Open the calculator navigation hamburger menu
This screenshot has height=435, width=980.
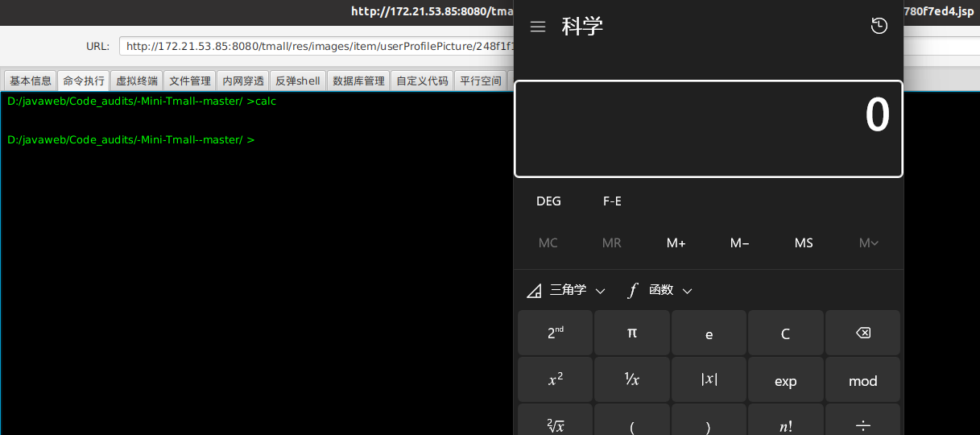538,27
